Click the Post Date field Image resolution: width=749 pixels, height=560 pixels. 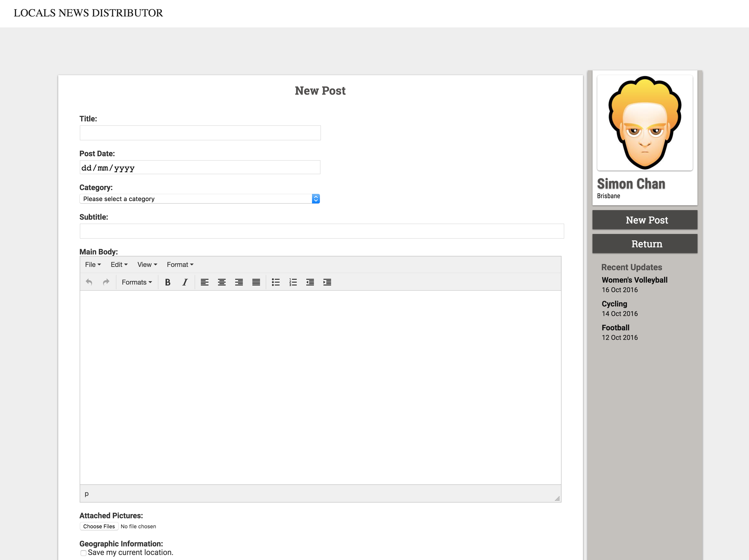pyautogui.click(x=200, y=167)
